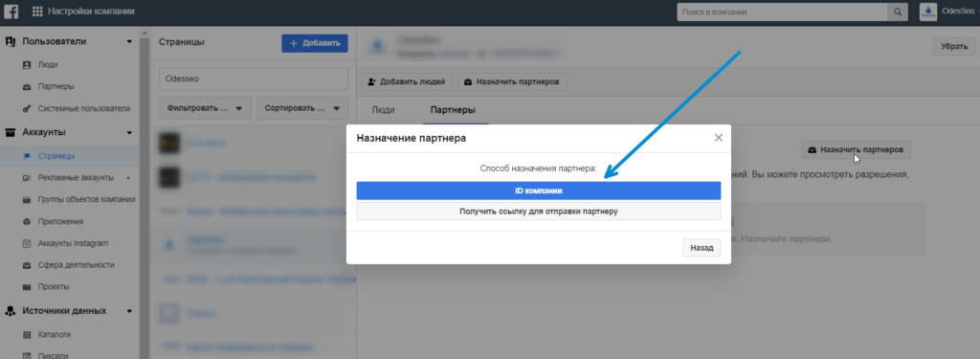Image resolution: width=980 pixels, height=359 pixels.
Task: Click the Odesseo pages search field
Action: click(x=253, y=79)
